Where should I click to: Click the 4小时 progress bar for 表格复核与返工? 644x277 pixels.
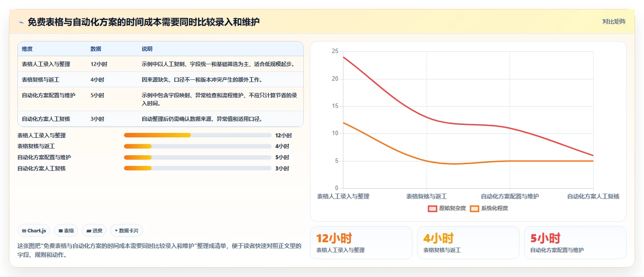(198, 146)
